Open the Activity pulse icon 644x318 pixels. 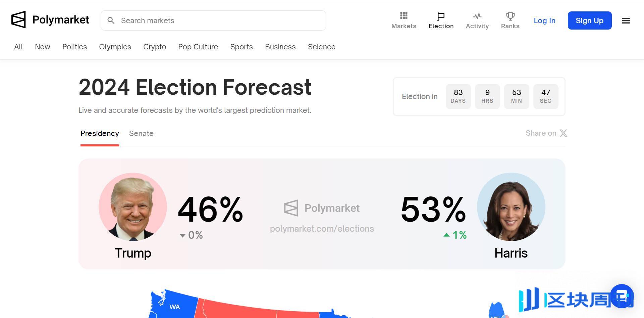click(477, 16)
